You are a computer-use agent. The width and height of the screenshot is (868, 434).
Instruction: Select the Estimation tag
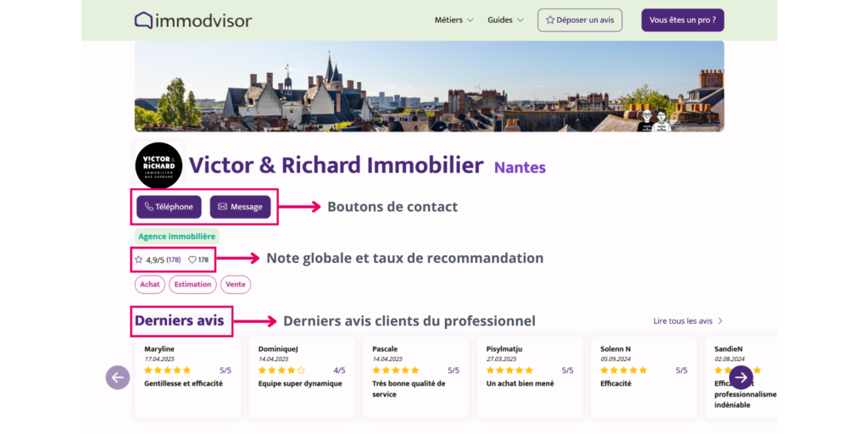click(192, 285)
